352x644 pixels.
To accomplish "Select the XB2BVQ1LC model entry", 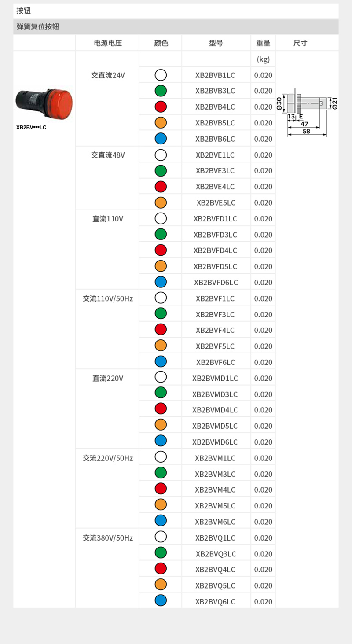I will point(215,538).
